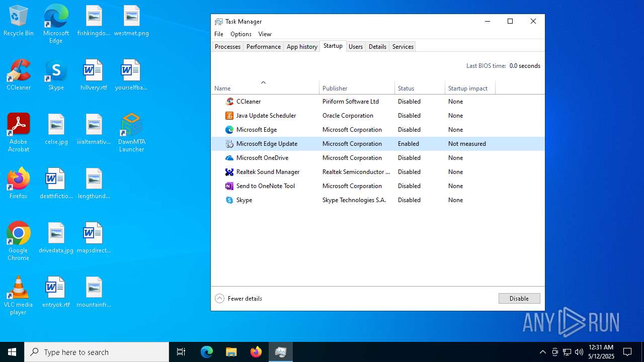644x362 pixels.
Task: Select the yourselfba document on desktop
Action: [131, 75]
